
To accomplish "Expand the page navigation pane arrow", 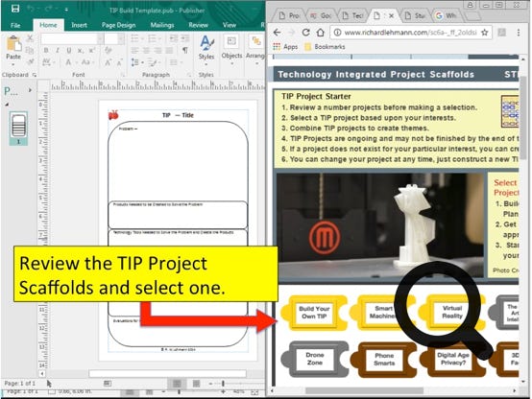I will pos(30,90).
